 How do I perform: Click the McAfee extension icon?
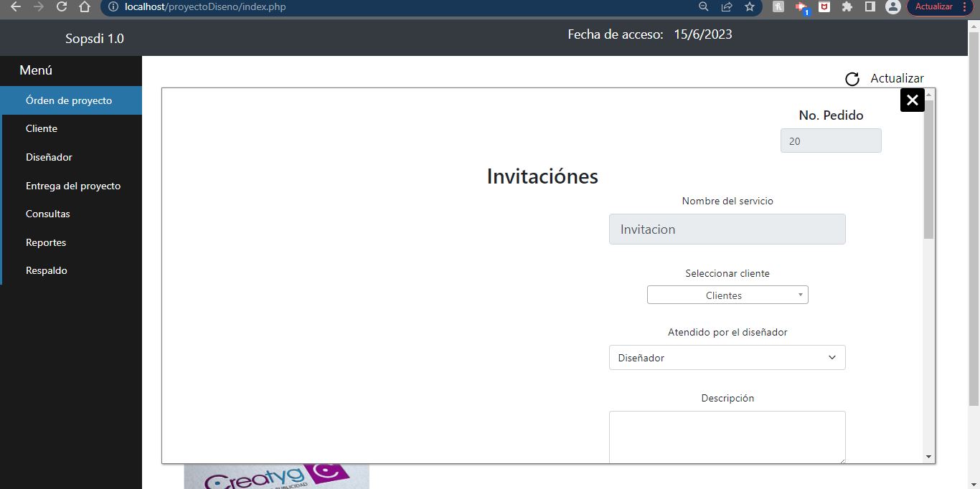[825, 7]
